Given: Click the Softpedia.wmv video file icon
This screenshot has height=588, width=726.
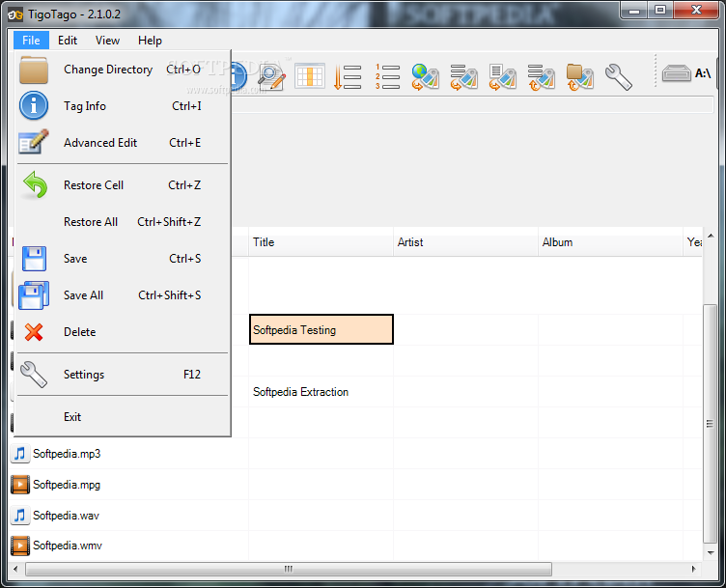Looking at the screenshot, I should 20,546.
